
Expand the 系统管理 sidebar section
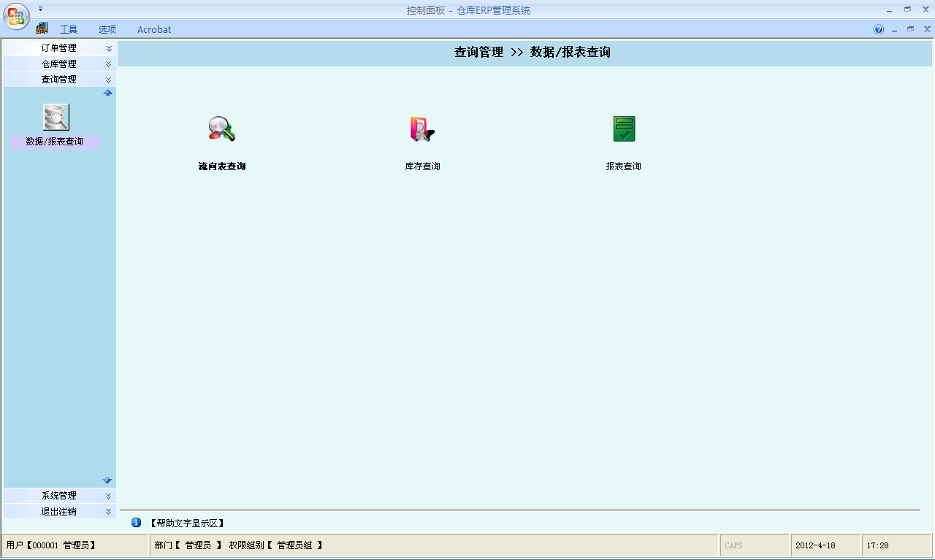60,496
